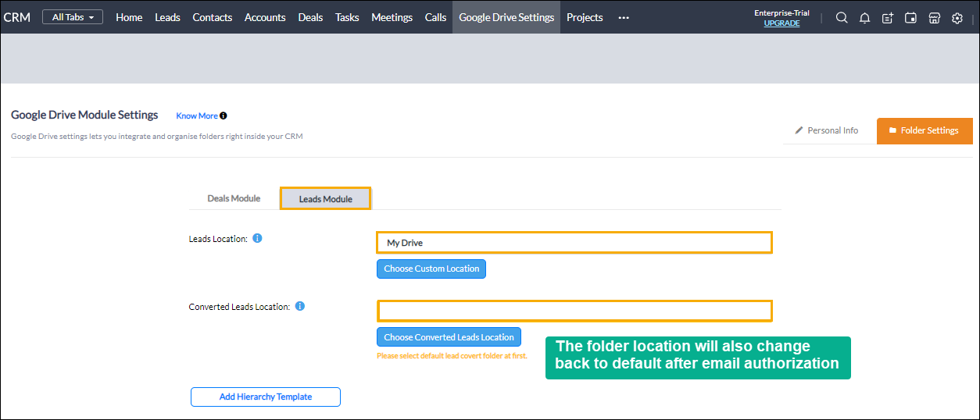Click the Add Hierarchy Template button
980x420 pixels.
266,397
